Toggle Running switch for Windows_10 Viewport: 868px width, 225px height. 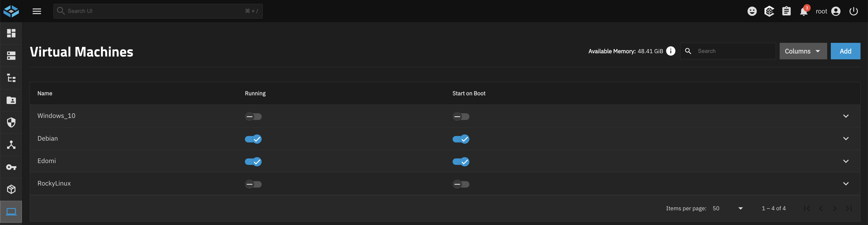coord(253,117)
